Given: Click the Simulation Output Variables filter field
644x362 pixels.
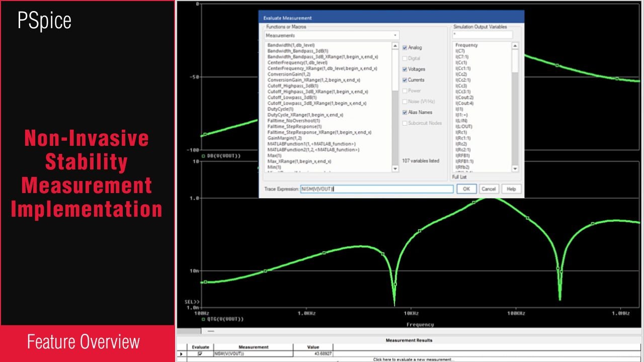Looking at the screenshot, I should [x=482, y=35].
